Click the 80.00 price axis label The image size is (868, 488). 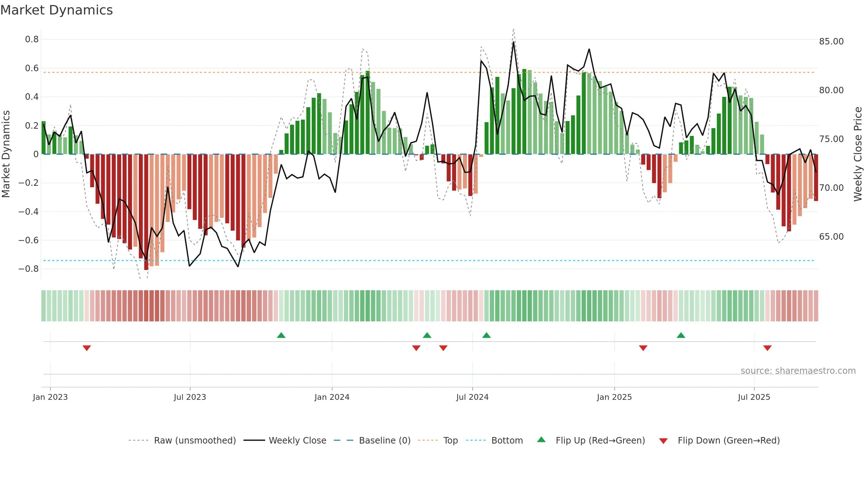(831, 90)
